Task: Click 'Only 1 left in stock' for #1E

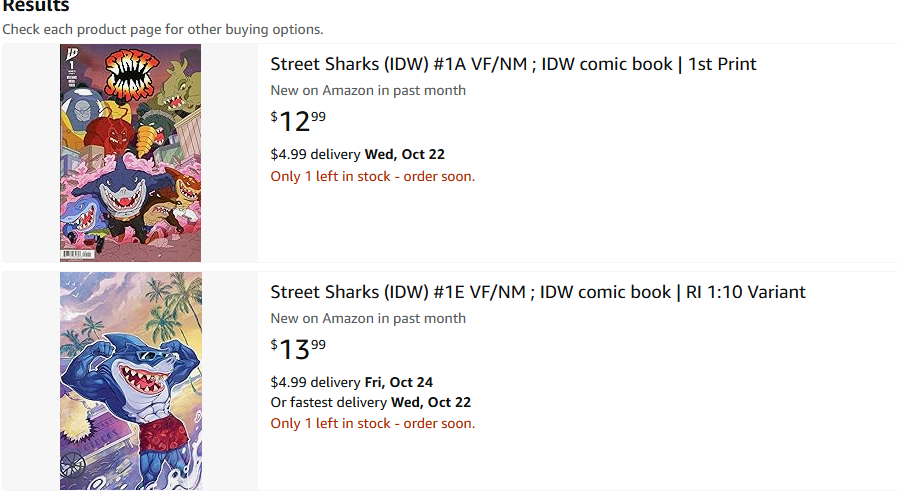Action: 372,423
